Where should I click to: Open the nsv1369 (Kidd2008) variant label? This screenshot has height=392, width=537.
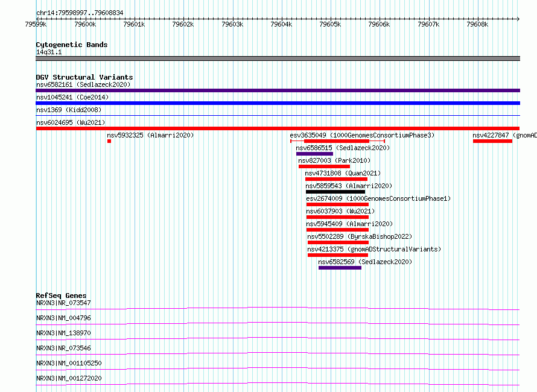tap(69, 110)
